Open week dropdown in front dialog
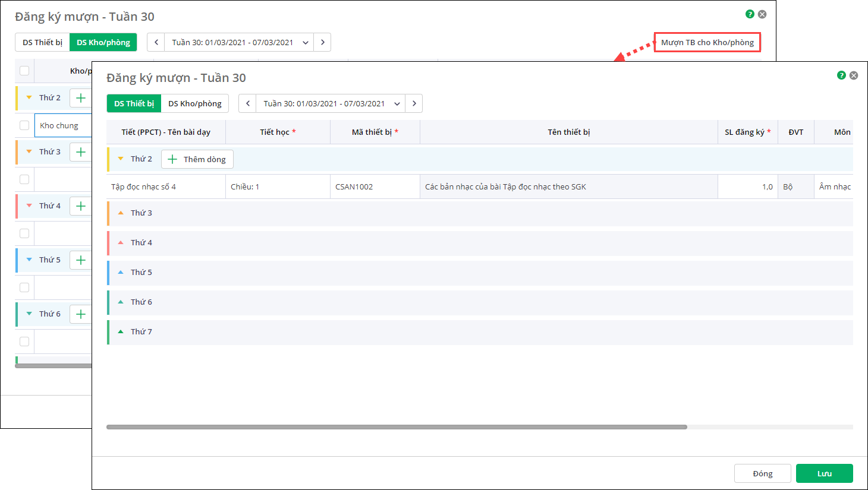868x490 pixels. click(397, 104)
